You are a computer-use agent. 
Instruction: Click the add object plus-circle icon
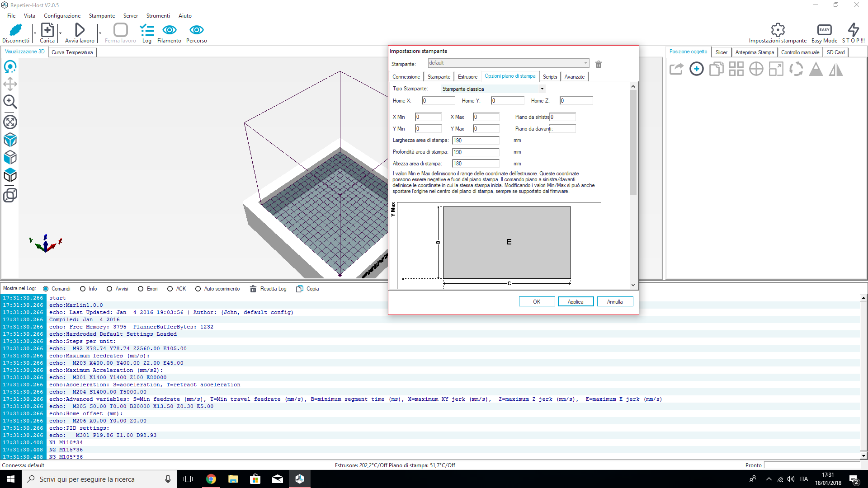click(696, 69)
